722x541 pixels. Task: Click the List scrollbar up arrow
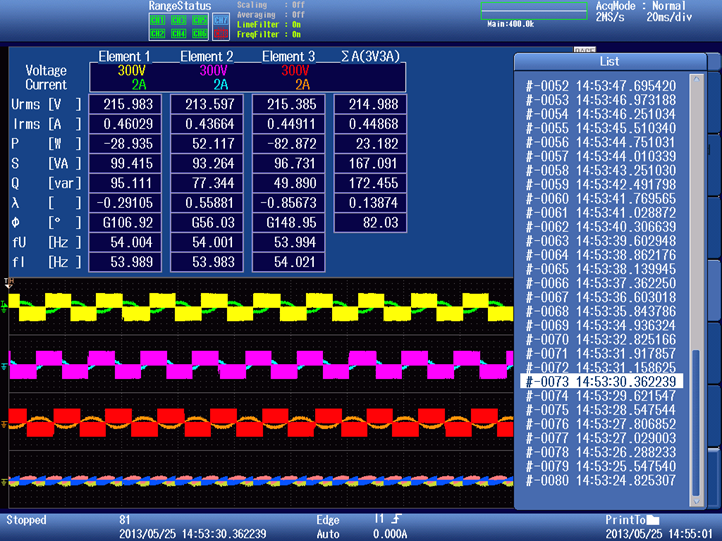tap(696, 79)
